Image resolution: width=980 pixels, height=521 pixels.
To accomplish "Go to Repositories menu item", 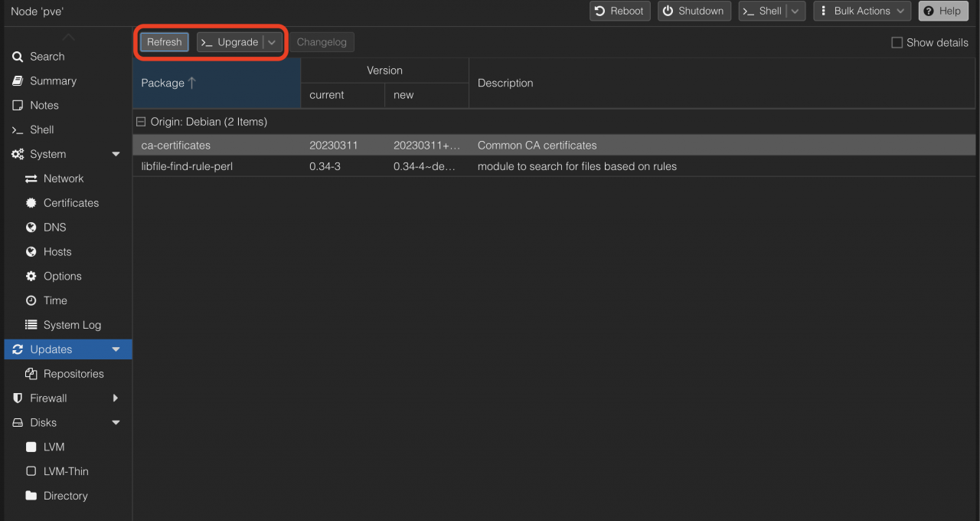I will [x=67, y=374].
